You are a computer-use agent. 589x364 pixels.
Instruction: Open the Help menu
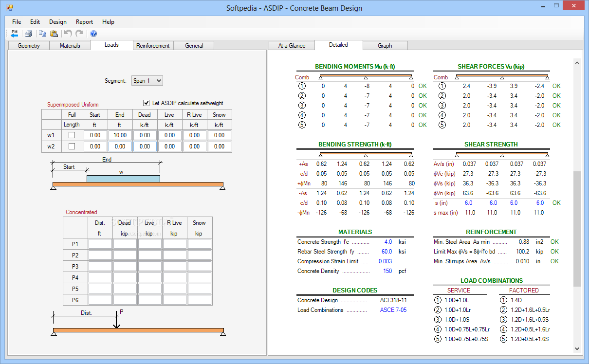[x=108, y=22]
